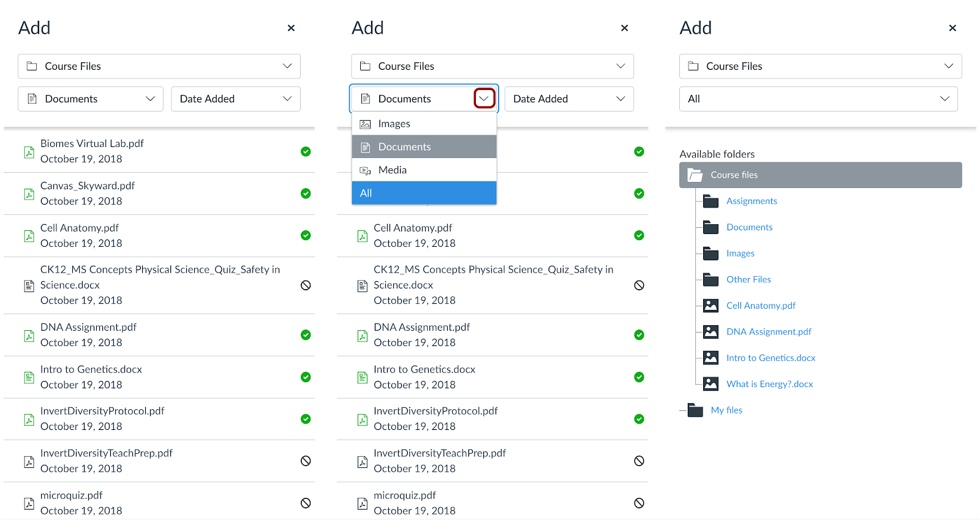
Task: Click the Cell Anatomy.pdf image icon in folder tree
Action: point(710,306)
